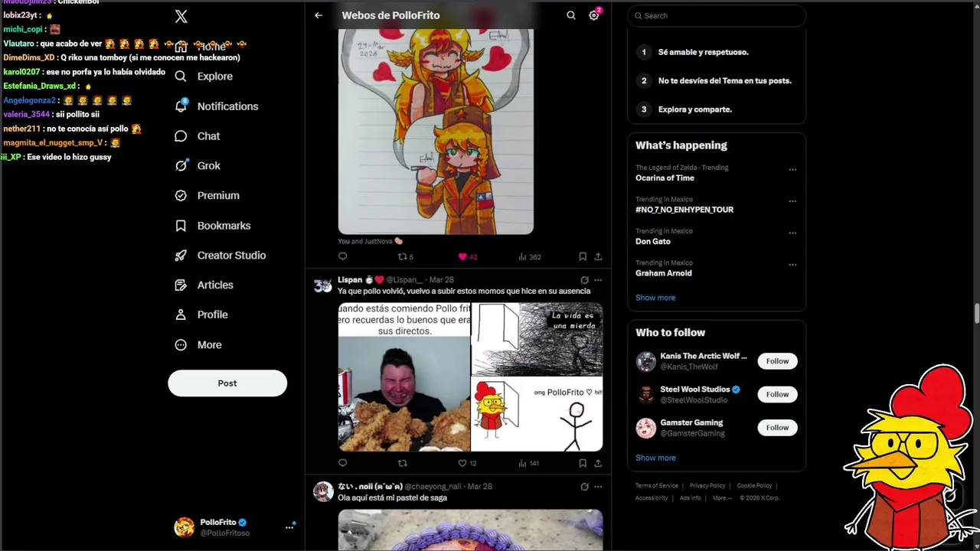
Task: Follow Steel Wool Studios
Action: pyautogui.click(x=777, y=394)
